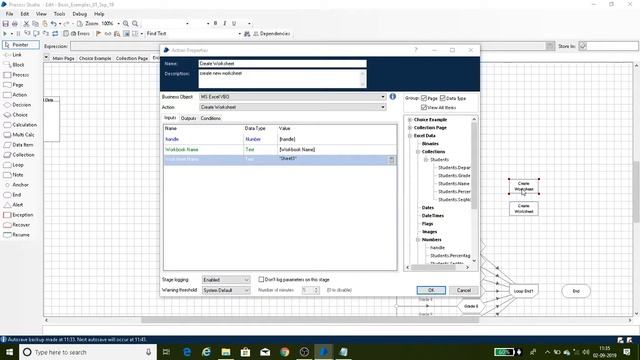640x360 pixels.
Task: Switch to the Outputs tab
Action: (x=188, y=118)
